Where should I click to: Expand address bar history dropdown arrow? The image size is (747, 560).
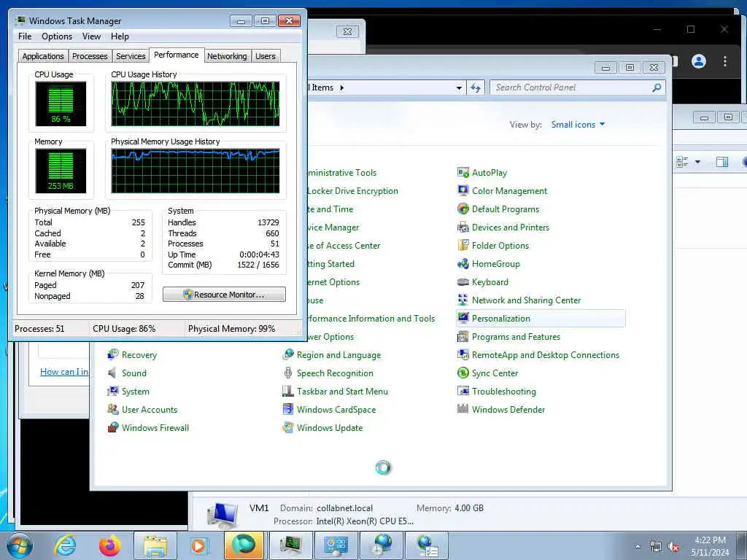[x=459, y=88]
